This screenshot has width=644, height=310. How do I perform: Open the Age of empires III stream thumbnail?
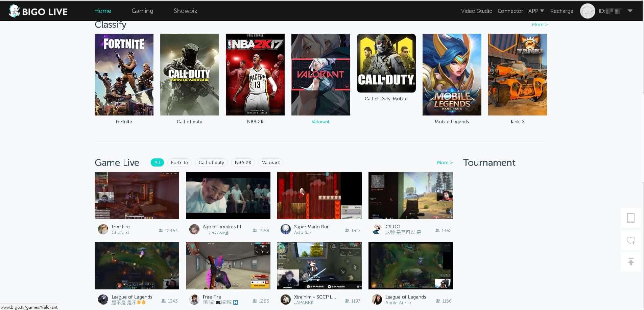click(228, 196)
